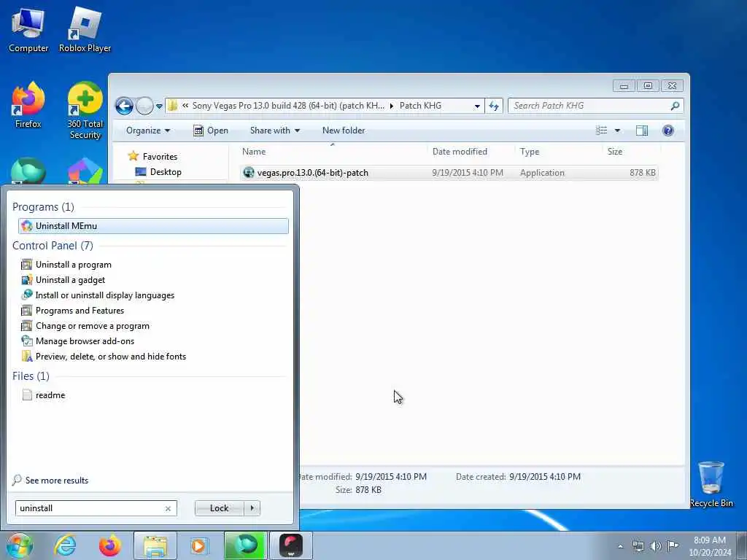
Task: Click the network tray icon
Action: [x=638, y=546]
